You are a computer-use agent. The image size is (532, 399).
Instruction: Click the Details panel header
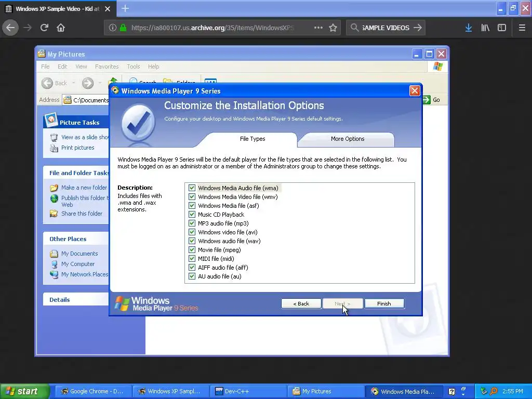[76, 300]
